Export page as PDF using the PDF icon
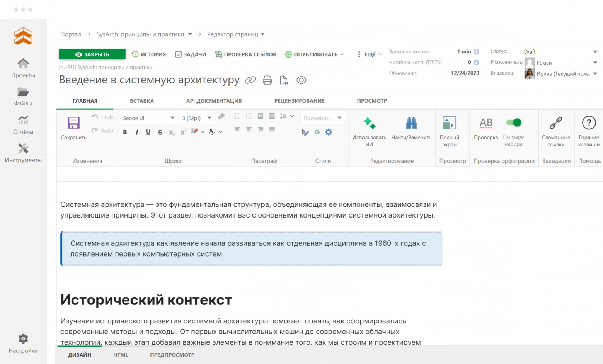This screenshot has height=364, width=603. tap(284, 80)
